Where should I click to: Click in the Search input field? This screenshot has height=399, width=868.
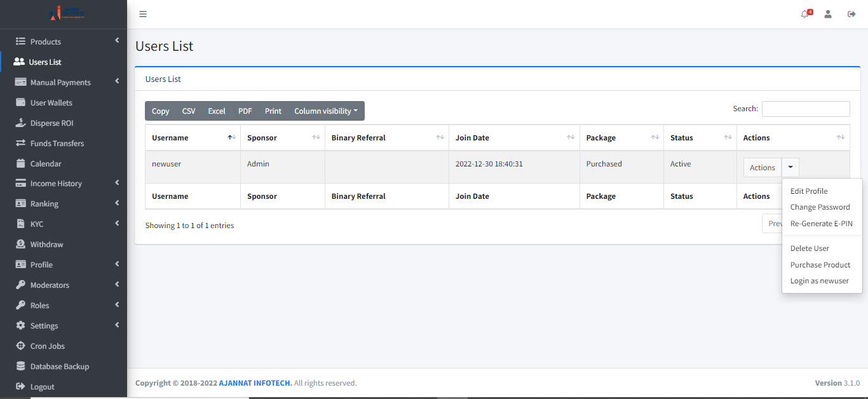tap(805, 109)
